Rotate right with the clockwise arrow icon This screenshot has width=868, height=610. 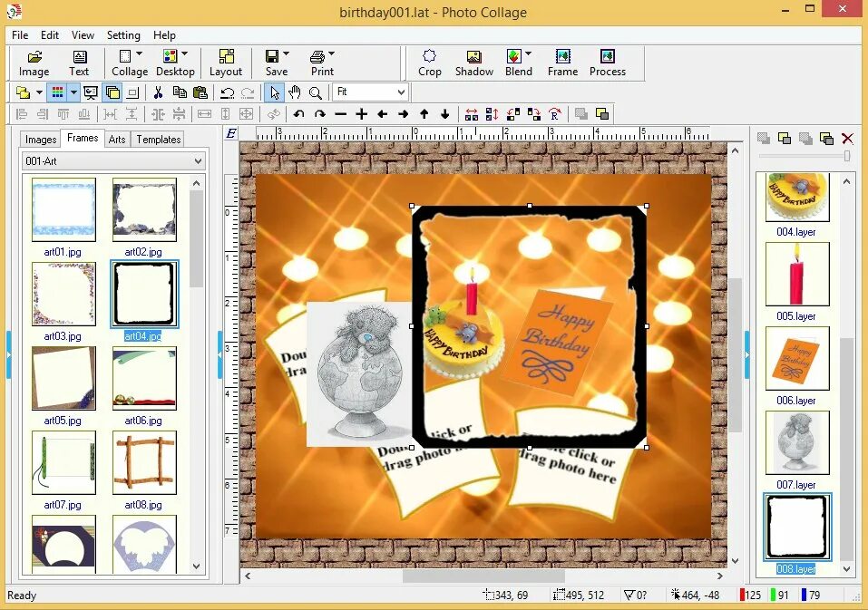[x=319, y=114]
